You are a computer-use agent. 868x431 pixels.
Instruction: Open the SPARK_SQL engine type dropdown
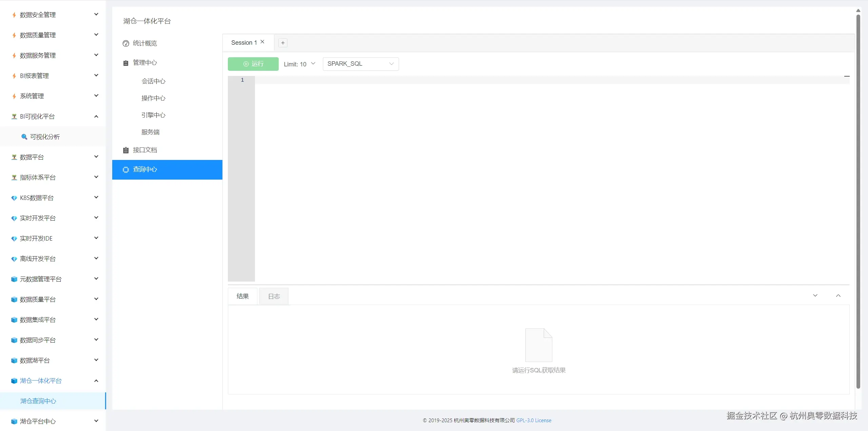[360, 64]
